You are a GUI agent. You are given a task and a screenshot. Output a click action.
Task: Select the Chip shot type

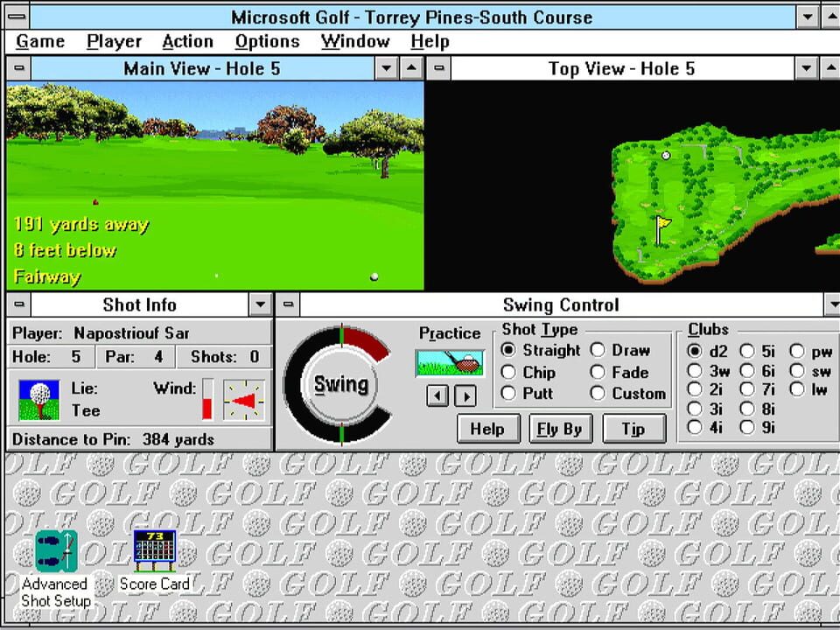(508, 372)
